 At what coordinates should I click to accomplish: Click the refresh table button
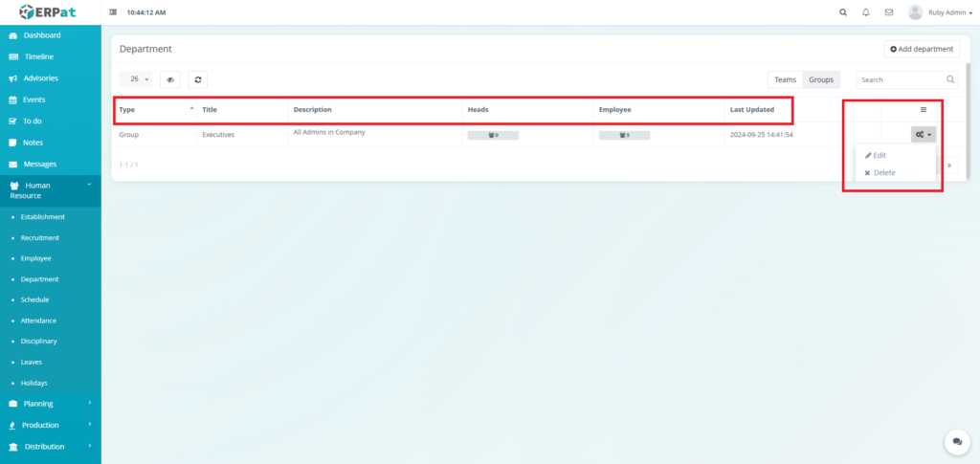[197, 79]
